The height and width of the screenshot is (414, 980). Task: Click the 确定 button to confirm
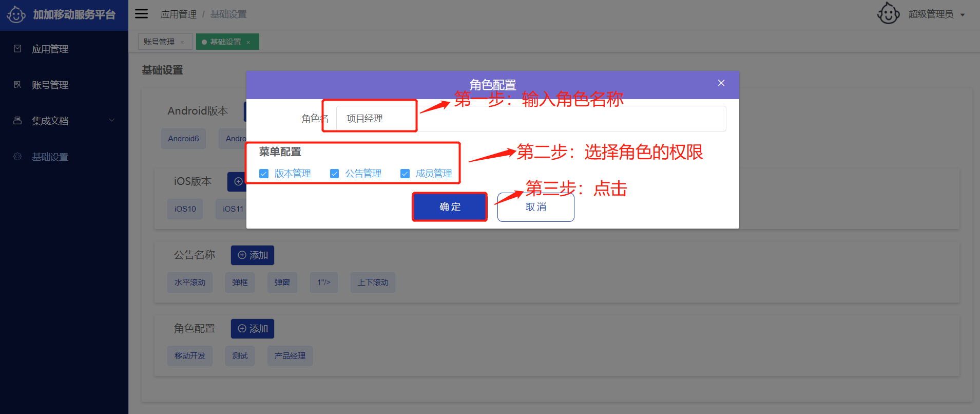(x=450, y=207)
